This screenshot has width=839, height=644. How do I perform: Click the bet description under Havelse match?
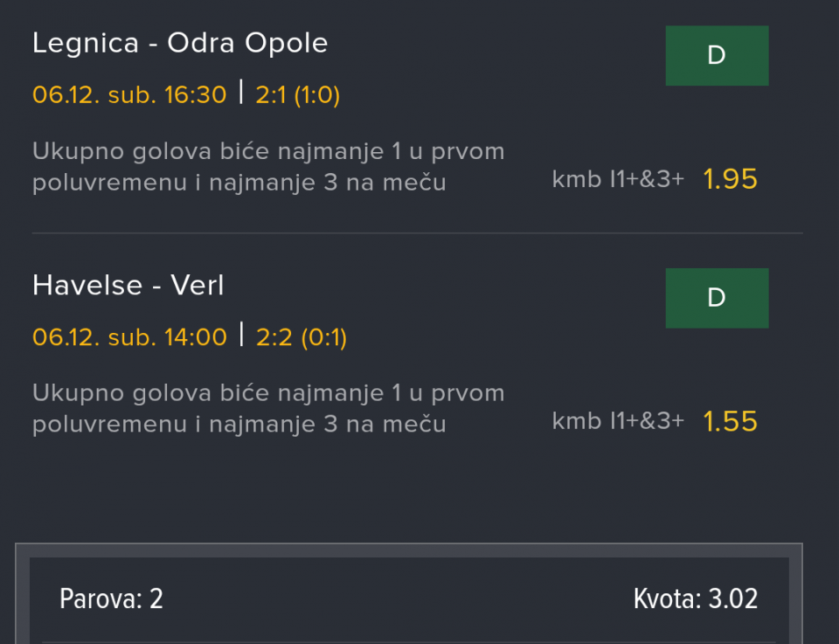pos(268,409)
